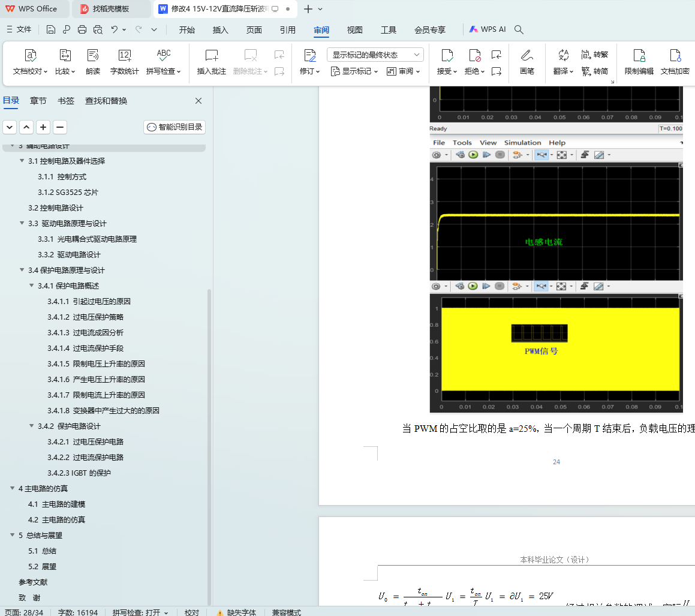Click the Undo arrow icon
Screen dimensions: 695x616
coord(115,30)
